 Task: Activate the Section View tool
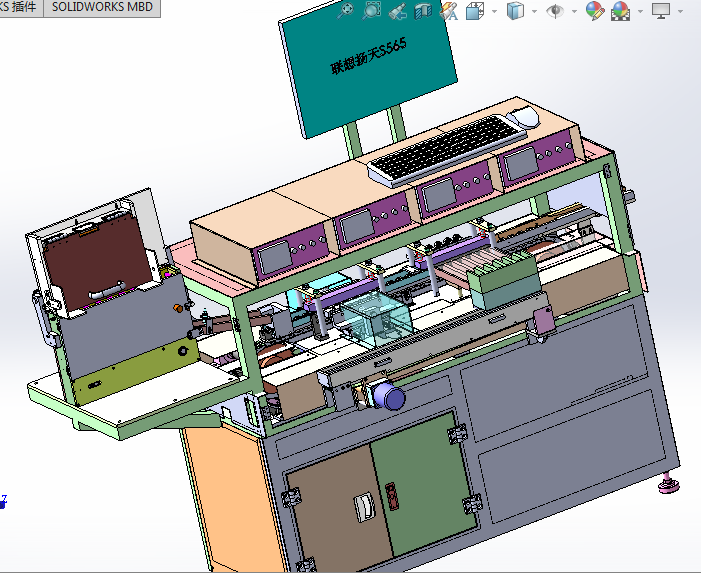[423, 11]
